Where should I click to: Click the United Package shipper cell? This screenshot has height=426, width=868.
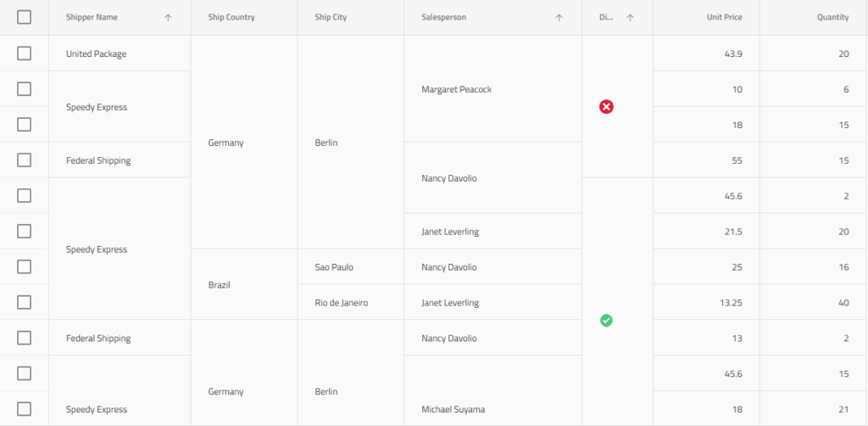tap(96, 54)
